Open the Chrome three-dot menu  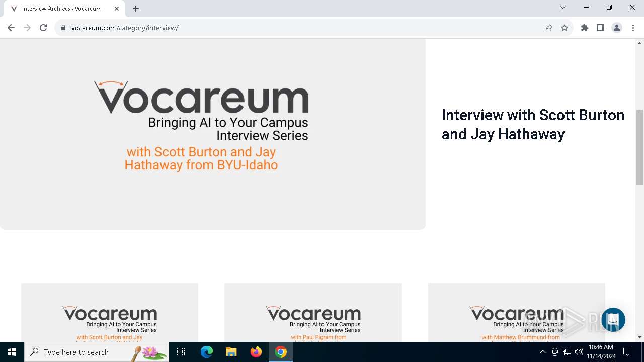click(633, 28)
